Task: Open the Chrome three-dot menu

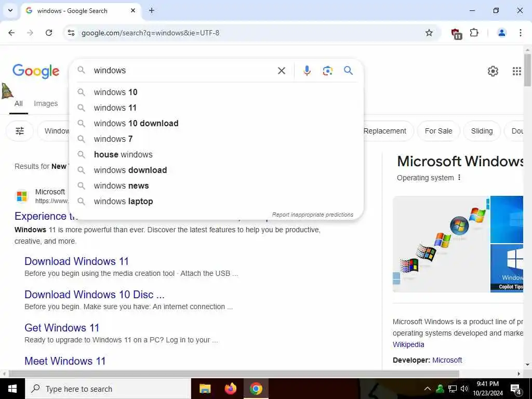Action: [x=521, y=33]
